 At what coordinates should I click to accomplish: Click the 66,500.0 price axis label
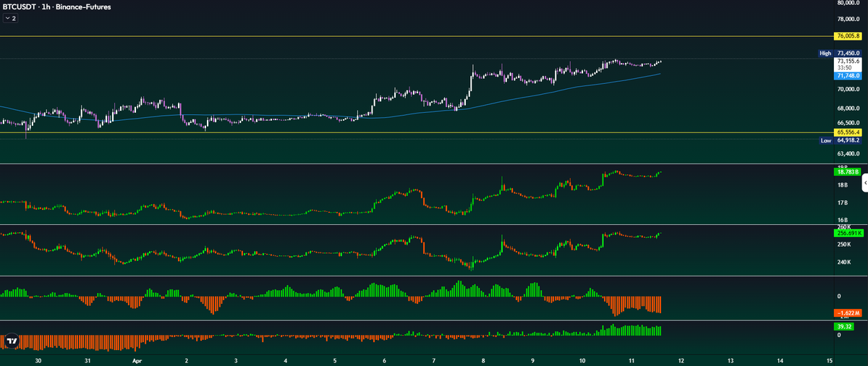pyautogui.click(x=848, y=123)
